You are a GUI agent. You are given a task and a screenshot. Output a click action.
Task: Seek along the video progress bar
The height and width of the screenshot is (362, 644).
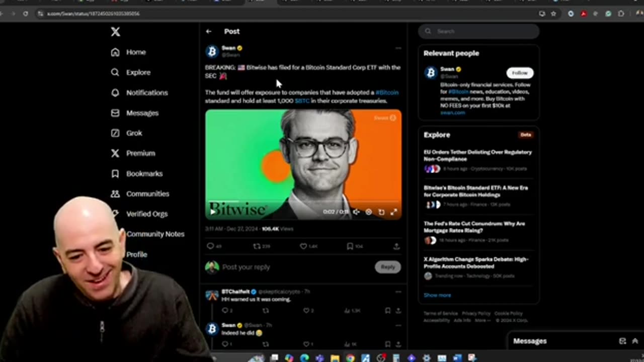(303, 202)
